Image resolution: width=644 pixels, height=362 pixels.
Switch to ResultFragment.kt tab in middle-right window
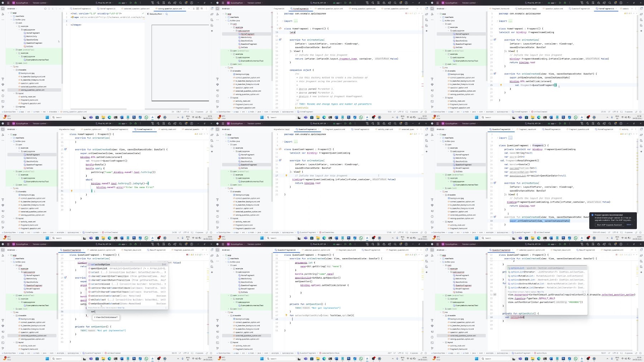click(552, 129)
